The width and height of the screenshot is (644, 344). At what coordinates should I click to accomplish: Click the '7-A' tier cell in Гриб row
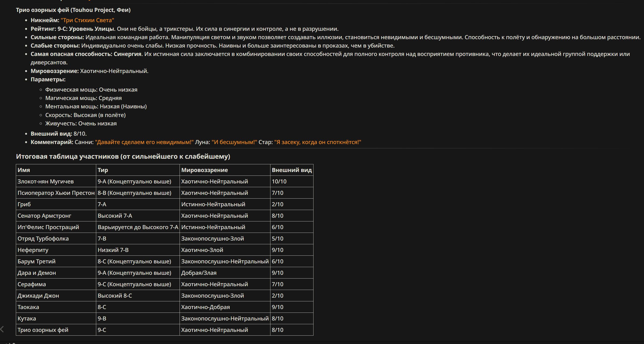(138, 204)
